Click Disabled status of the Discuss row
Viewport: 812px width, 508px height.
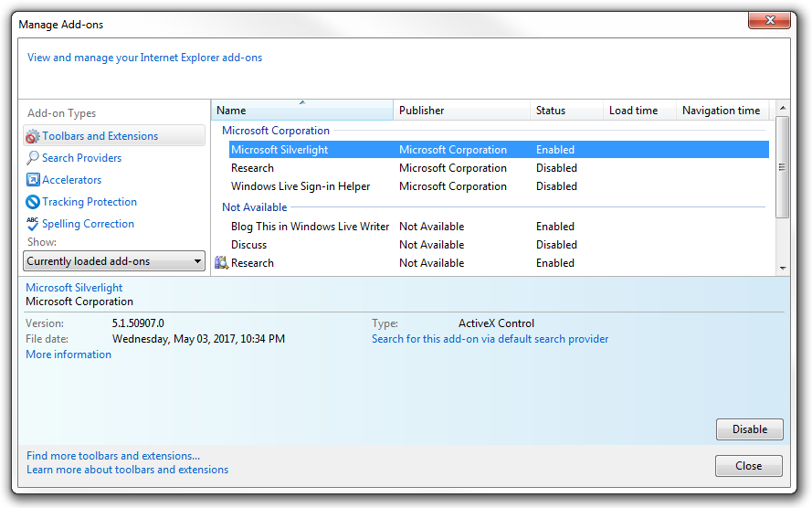pyautogui.click(x=556, y=245)
